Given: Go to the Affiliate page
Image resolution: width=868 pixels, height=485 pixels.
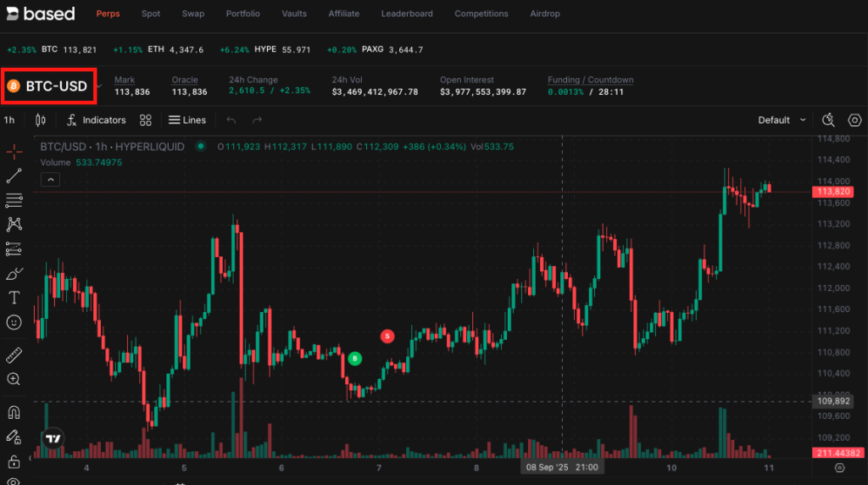Looking at the screenshot, I should click(x=344, y=14).
